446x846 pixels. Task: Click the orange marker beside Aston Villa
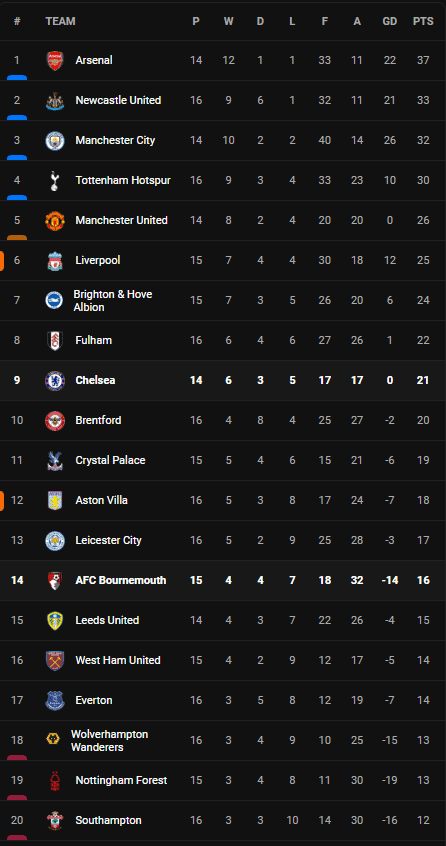click(2, 501)
